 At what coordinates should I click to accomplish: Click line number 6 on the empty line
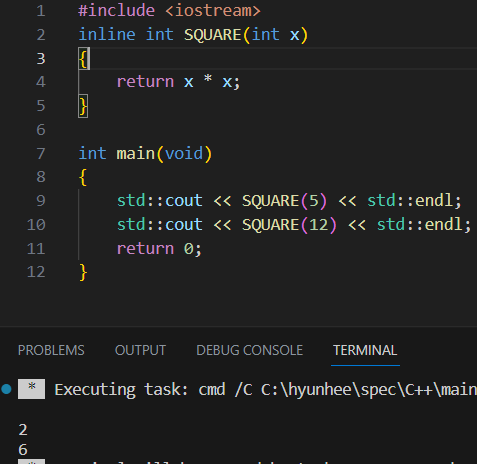click(41, 130)
